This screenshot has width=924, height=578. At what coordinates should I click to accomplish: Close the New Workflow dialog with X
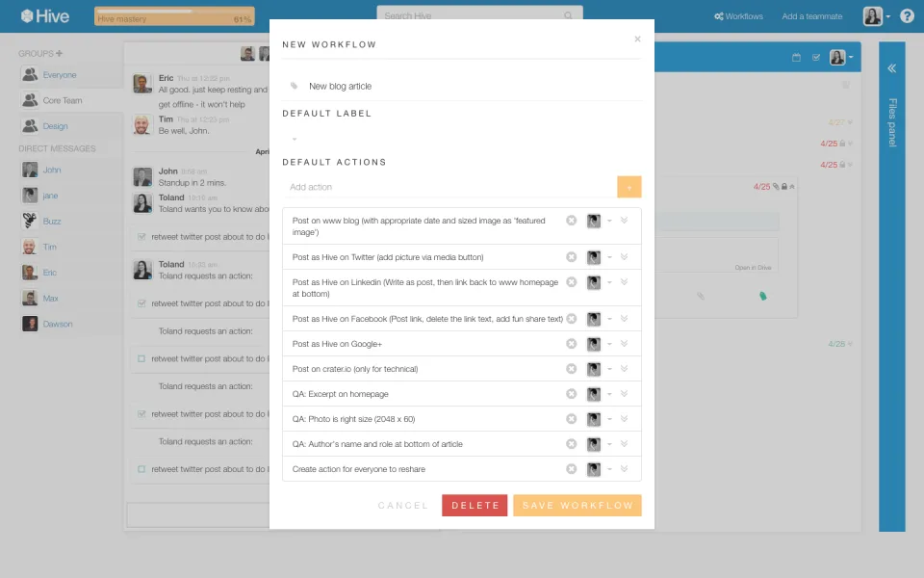pyautogui.click(x=637, y=39)
